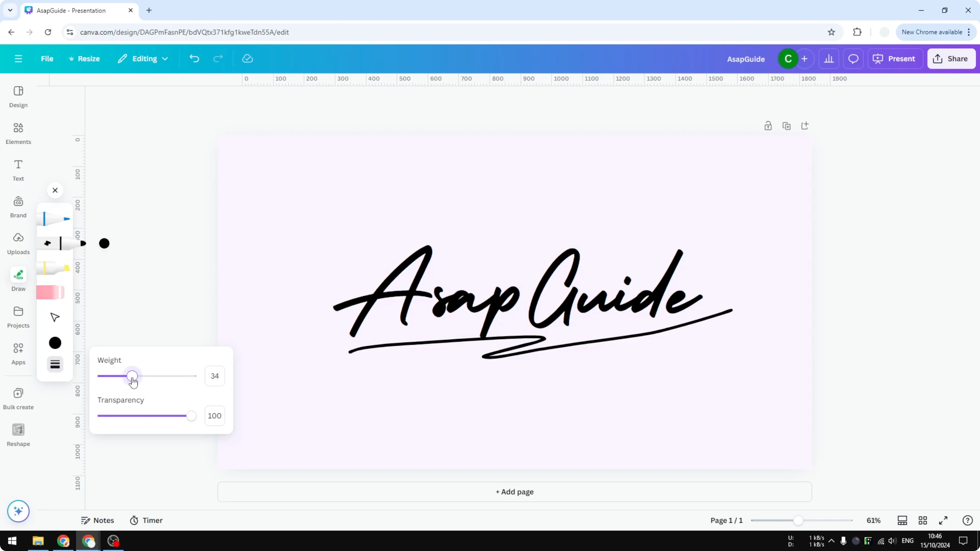The width and height of the screenshot is (980, 551).
Task: Duplicate the current page
Action: 787,125
